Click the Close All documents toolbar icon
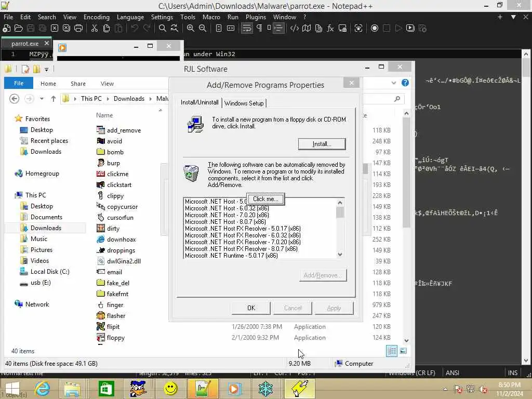 (x=66, y=29)
